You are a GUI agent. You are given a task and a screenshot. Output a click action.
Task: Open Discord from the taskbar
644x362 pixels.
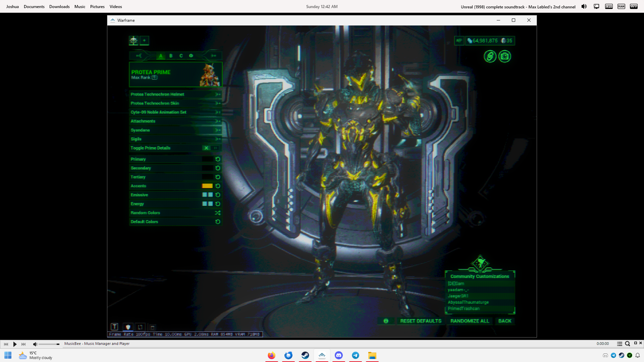(x=339, y=355)
